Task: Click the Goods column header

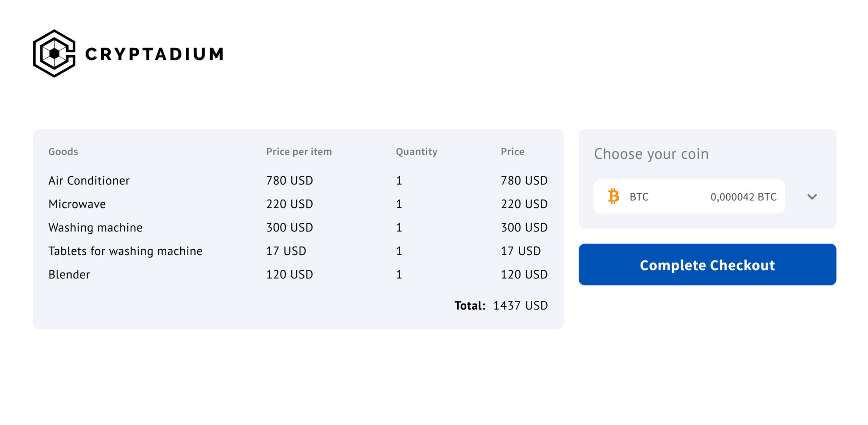Action: 63,152
